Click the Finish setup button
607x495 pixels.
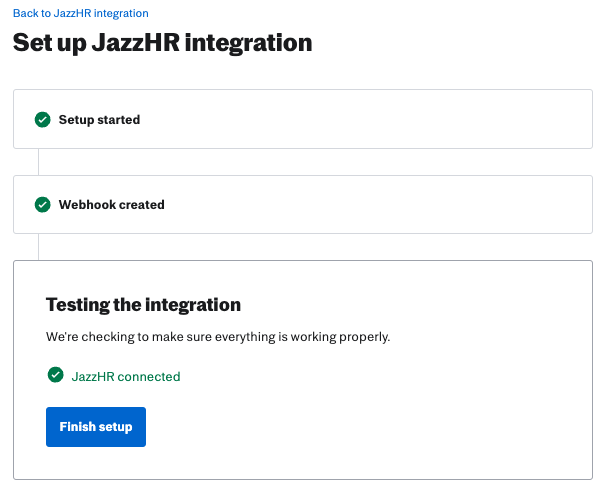click(96, 426)
